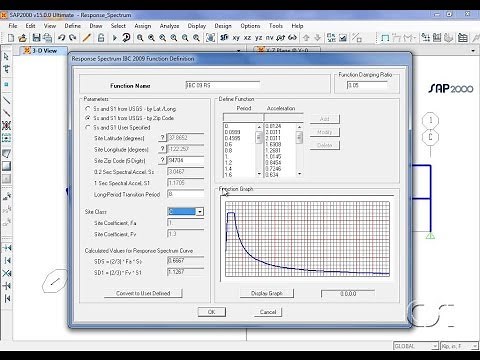The image size is (480, 360).
Task: Open the Site Class dropdown
Action: pos(200,212)
